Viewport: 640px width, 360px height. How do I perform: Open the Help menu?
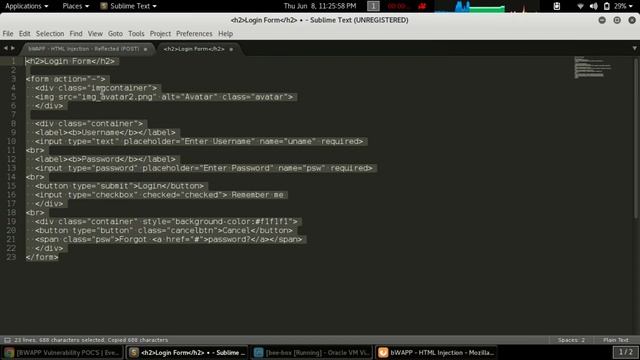[x=225, y=33]
